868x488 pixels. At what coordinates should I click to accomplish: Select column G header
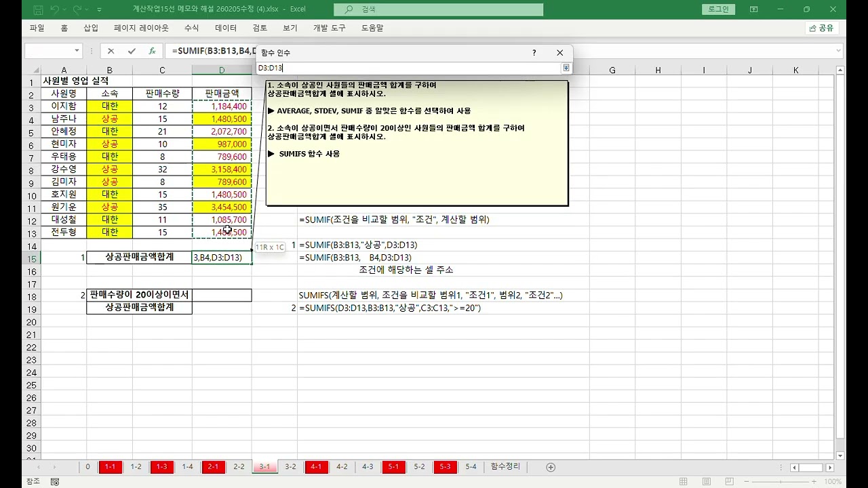coord(612,70)
